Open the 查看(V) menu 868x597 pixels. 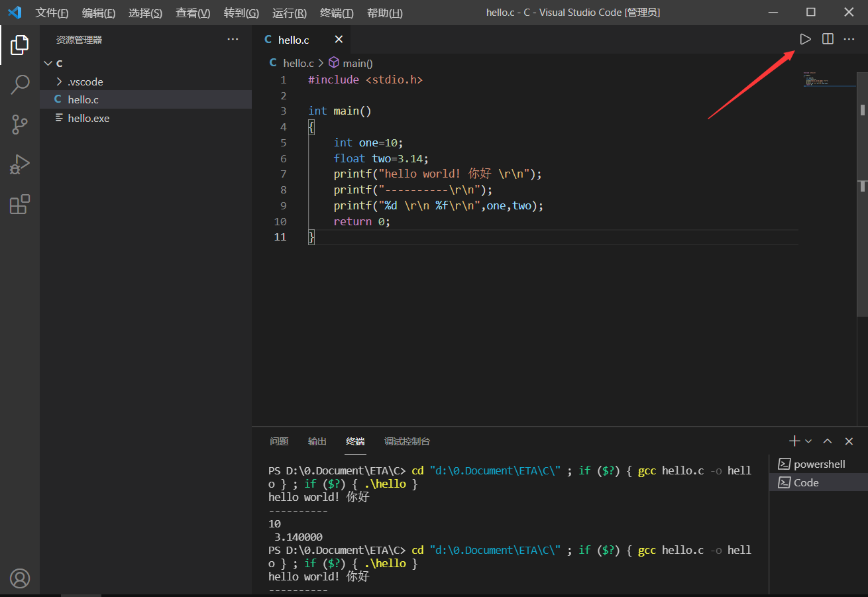[193, 13]
